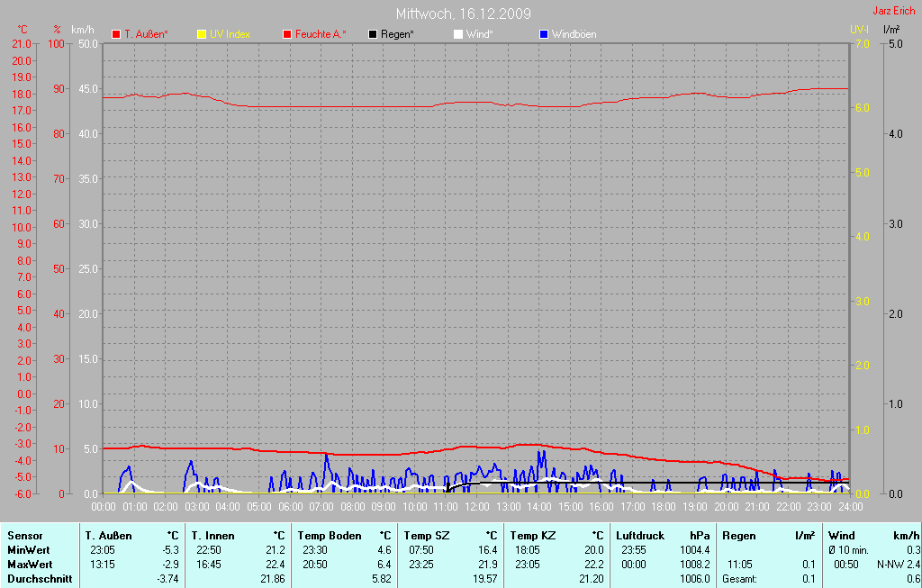Click the '18:00' time axis label

click(664, 506)
